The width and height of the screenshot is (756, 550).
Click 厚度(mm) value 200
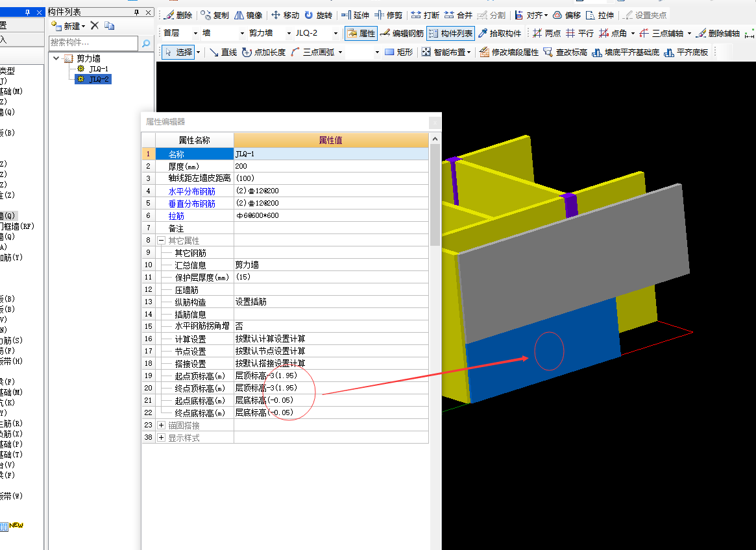click(x=331, y=166)
